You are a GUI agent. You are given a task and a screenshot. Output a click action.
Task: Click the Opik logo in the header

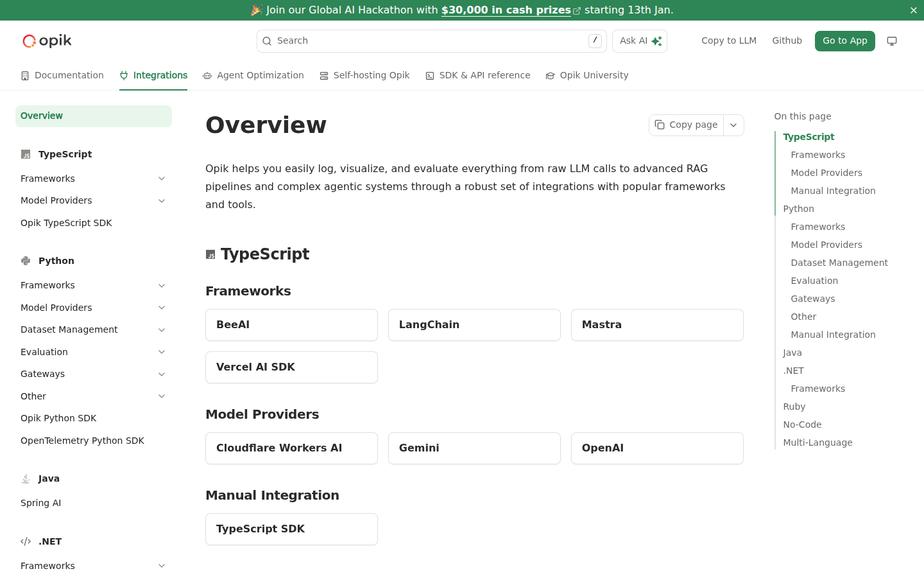47,41
